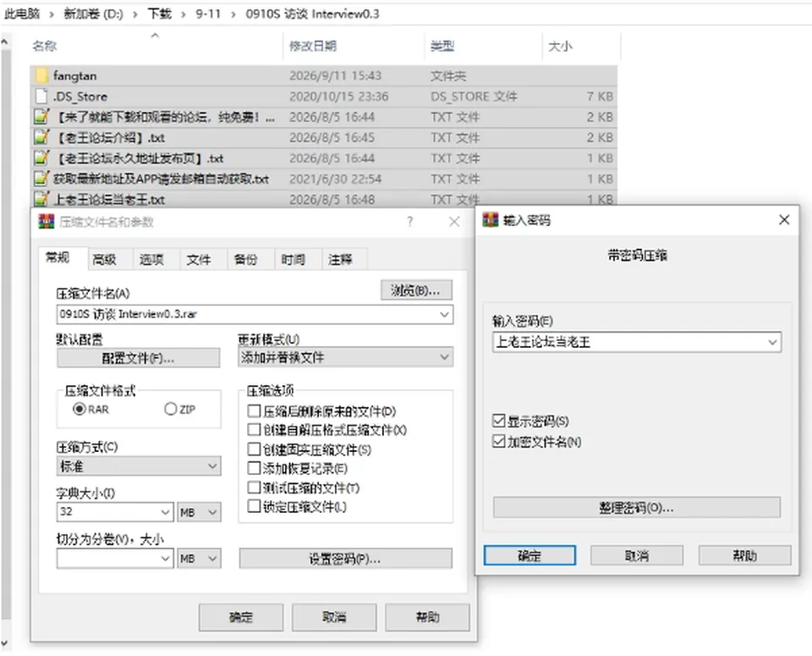Click the 设置密码(P)... button
The image size is (812, 656).
345,559
